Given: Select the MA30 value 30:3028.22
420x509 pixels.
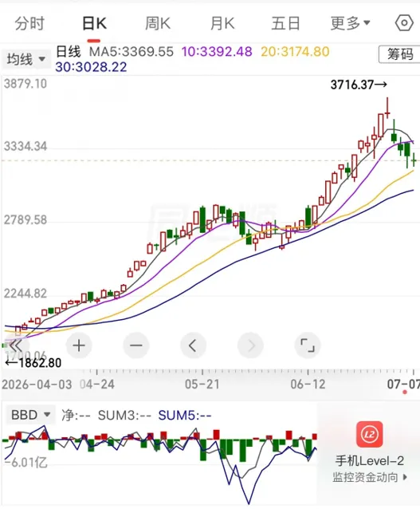Looking at the screenshot, I should 91,67.
